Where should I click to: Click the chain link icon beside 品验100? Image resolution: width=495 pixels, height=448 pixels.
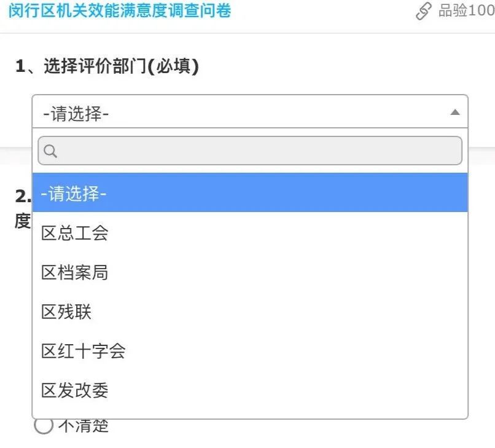[423, 11]
